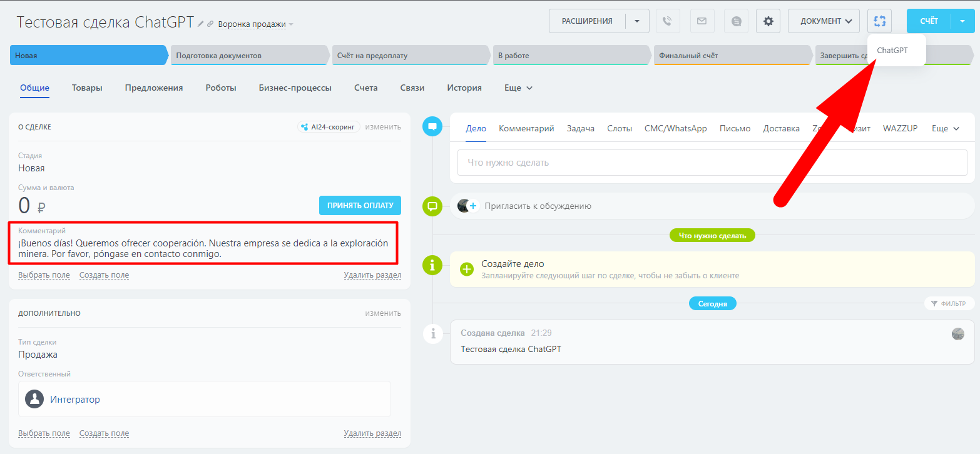Click pencil icon to rename the deal
The height and width of the screenshot is (454, 980).
pos(201,24)
